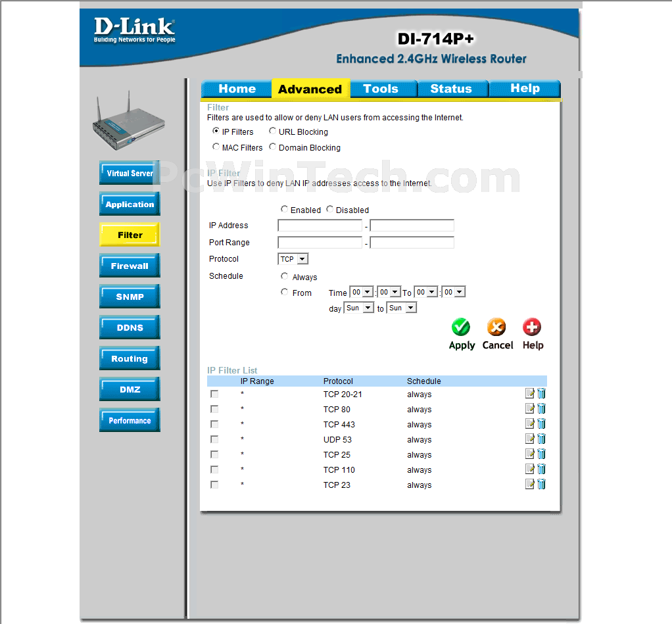Screen dimensions: 672x624
Task: Open the start minute time dropdown
Action: point(389,292)
